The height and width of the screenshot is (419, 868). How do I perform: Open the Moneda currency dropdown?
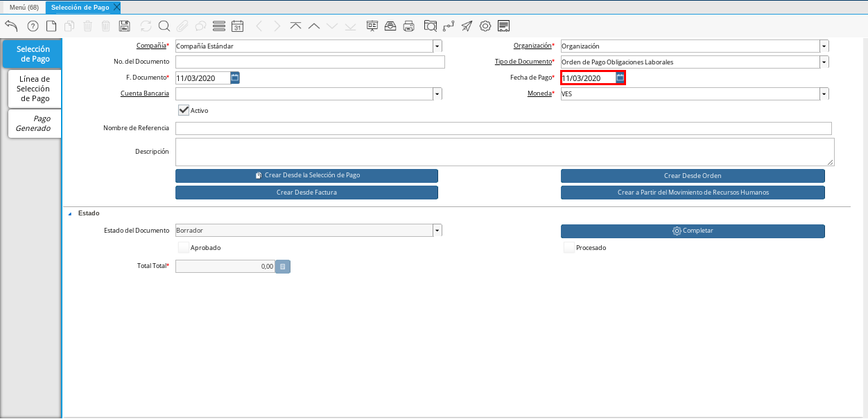(824, 94)
